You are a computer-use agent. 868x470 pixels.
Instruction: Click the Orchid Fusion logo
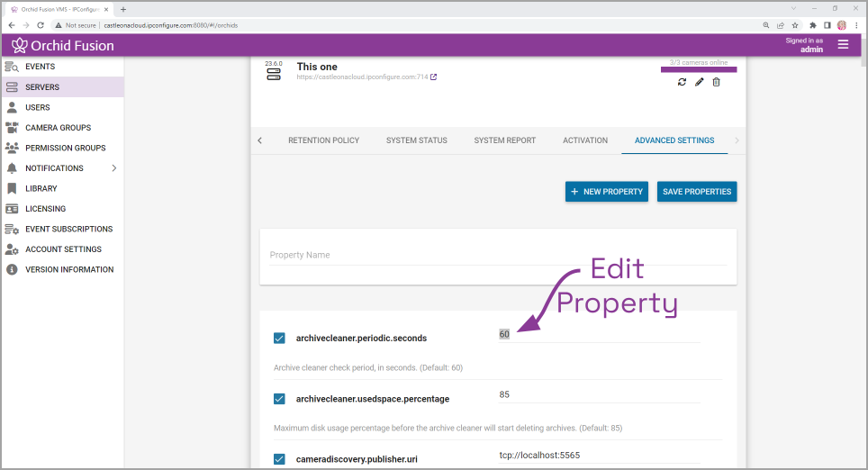tap(62, 45)
